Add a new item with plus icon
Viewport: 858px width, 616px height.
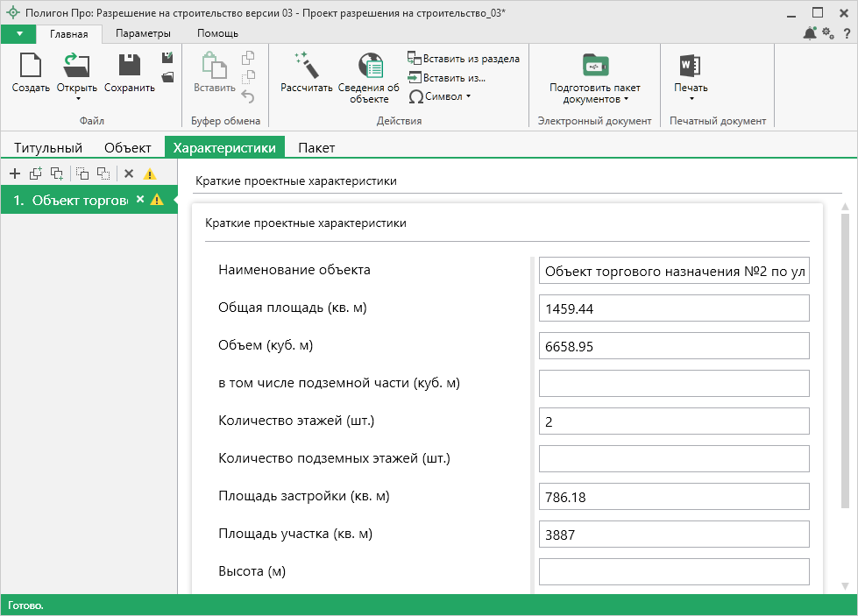click(x=14, y=173)
